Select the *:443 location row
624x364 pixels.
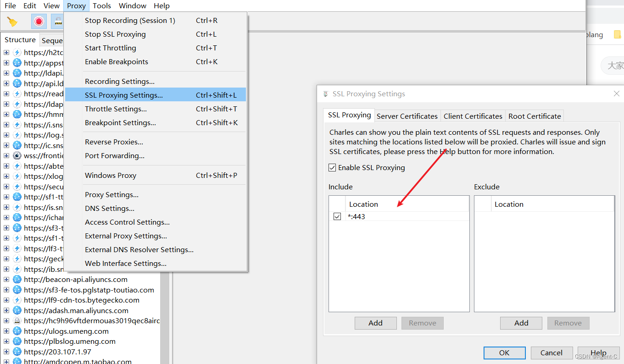click(x=399, y=216)
